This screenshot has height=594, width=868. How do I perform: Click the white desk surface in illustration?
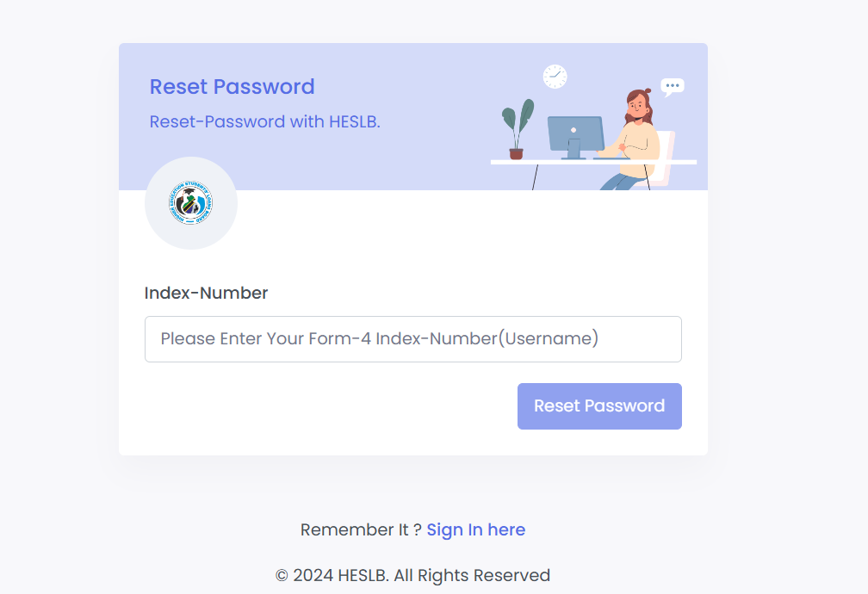[x=593, y=162]
